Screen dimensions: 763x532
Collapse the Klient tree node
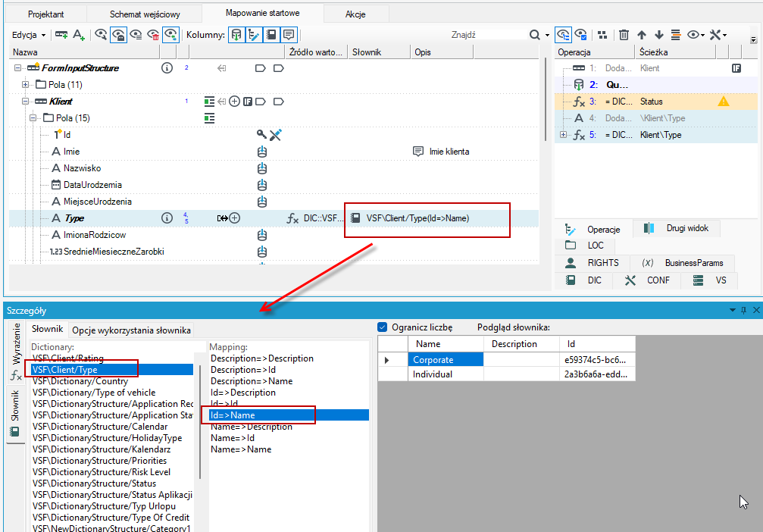[x=25, y=102]
